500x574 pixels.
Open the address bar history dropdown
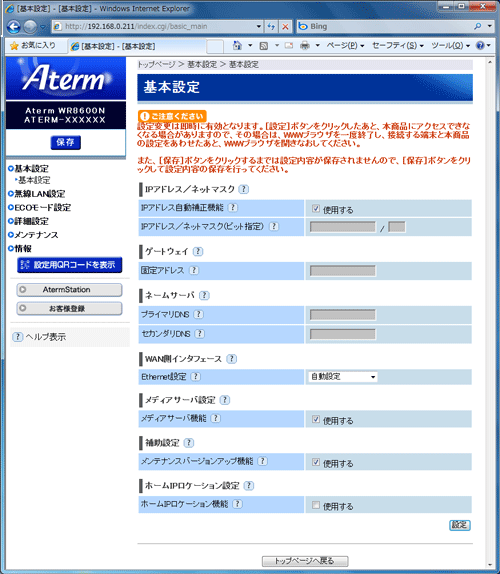[x=259, y=26]
